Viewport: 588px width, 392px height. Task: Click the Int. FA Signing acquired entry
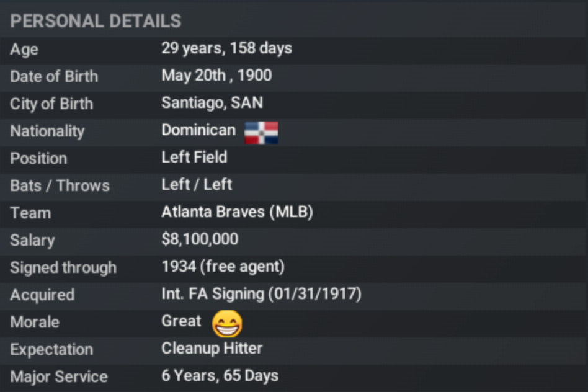click(x=261, y=294)
